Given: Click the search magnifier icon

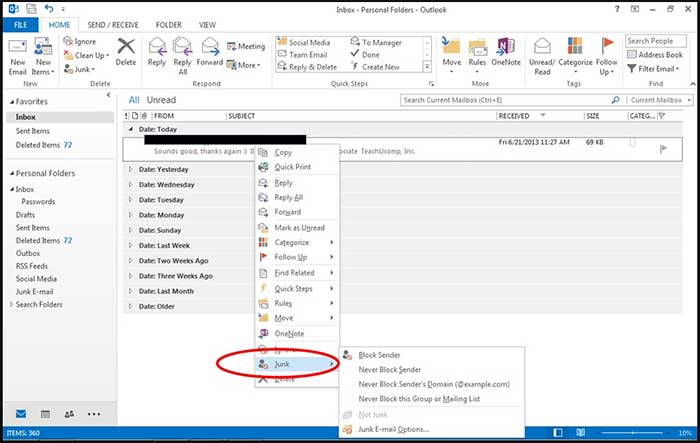Looking at the screenshot, I should click(615, 100).
